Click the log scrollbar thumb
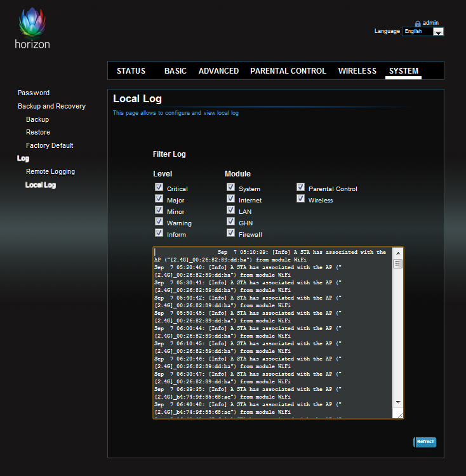This screenshot has height=476, width=466. click(397, 263)
